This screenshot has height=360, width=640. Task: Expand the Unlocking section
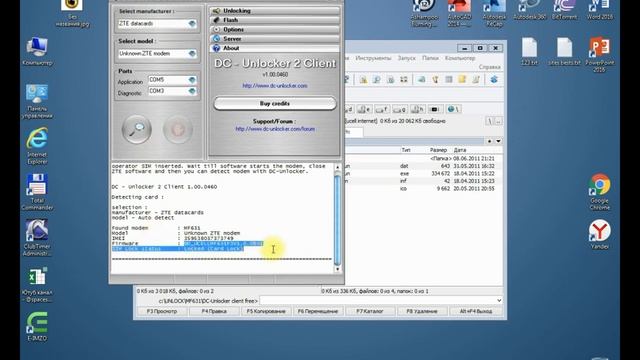[275, 11]
